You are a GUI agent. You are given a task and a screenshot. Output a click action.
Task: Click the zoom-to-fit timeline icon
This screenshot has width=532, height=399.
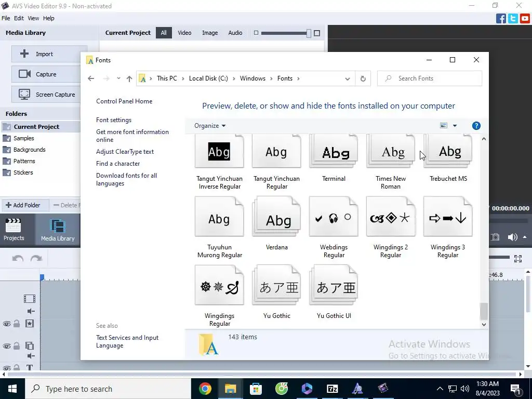point(518,259)
